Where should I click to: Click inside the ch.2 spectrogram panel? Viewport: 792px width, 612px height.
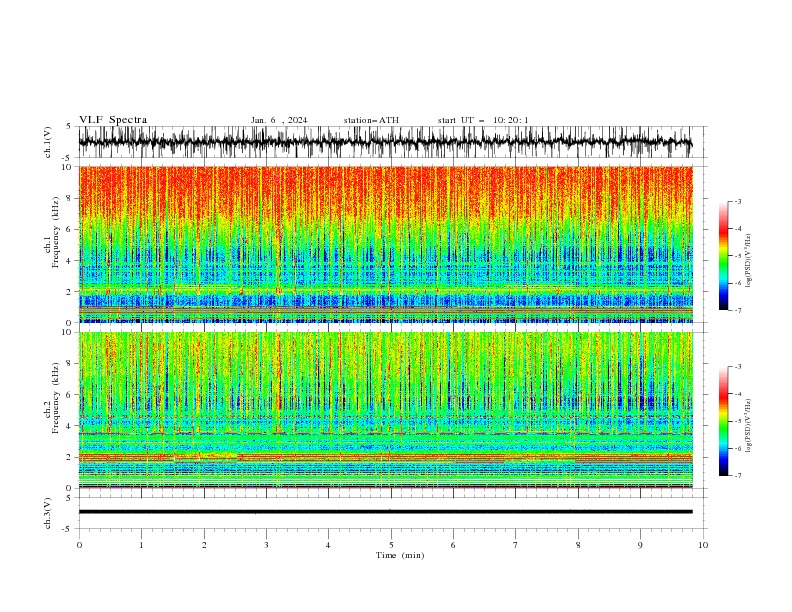coord(385,410)
